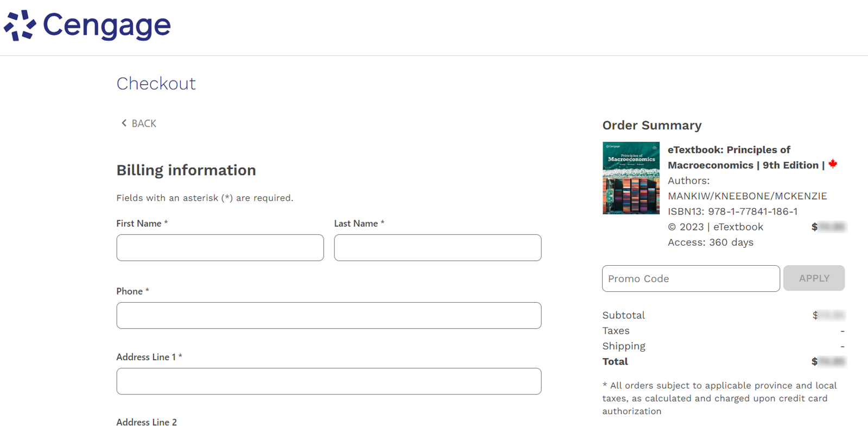This screenshot has width=868, height=426.
Task: Click the required fields asterisk note
Action: point(205,198)
